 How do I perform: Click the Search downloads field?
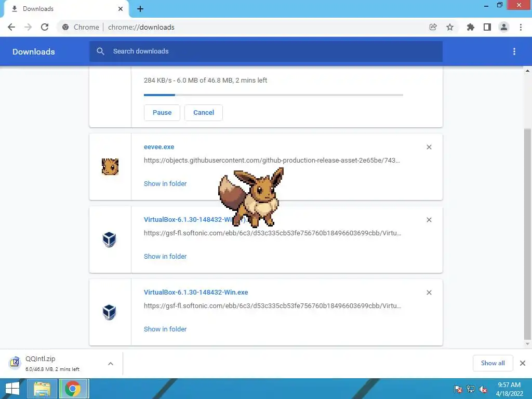coord(266,51)
